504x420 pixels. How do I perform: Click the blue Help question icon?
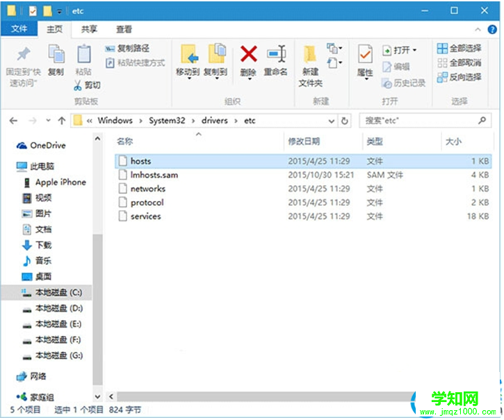coord(492,30)
